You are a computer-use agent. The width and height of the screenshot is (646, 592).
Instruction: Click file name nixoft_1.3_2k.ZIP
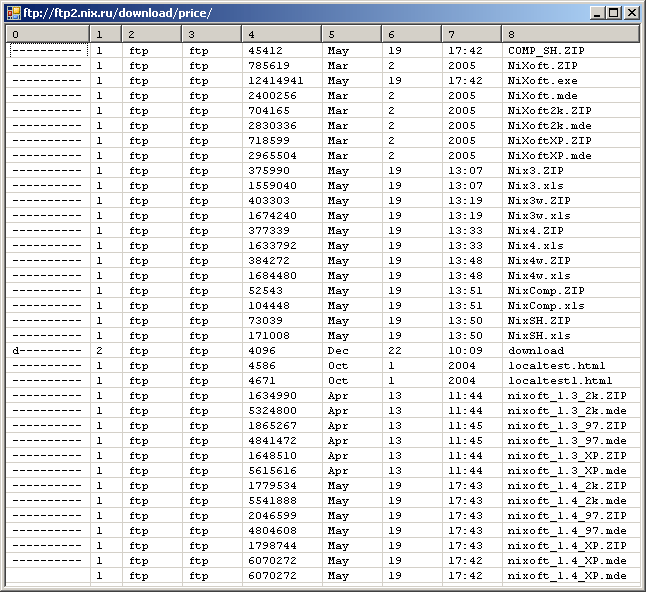pos(567,396)
